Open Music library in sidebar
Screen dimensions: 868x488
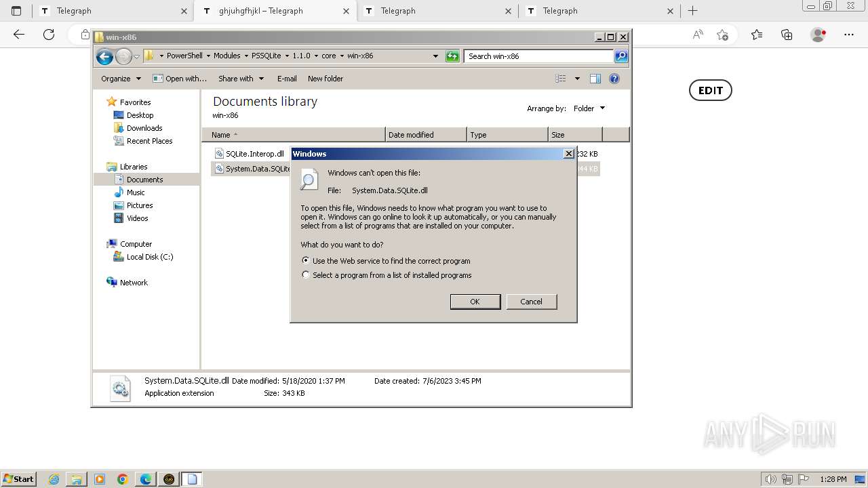tap(136, 192)
